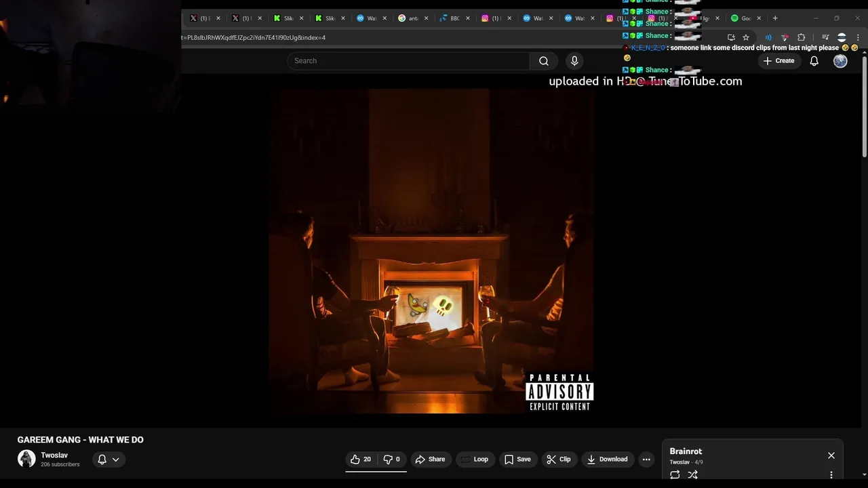Click 'Twoslav - 4/9' playlist subtitle
The height and width of the screenshot is (488, 868).
[686, 462]
